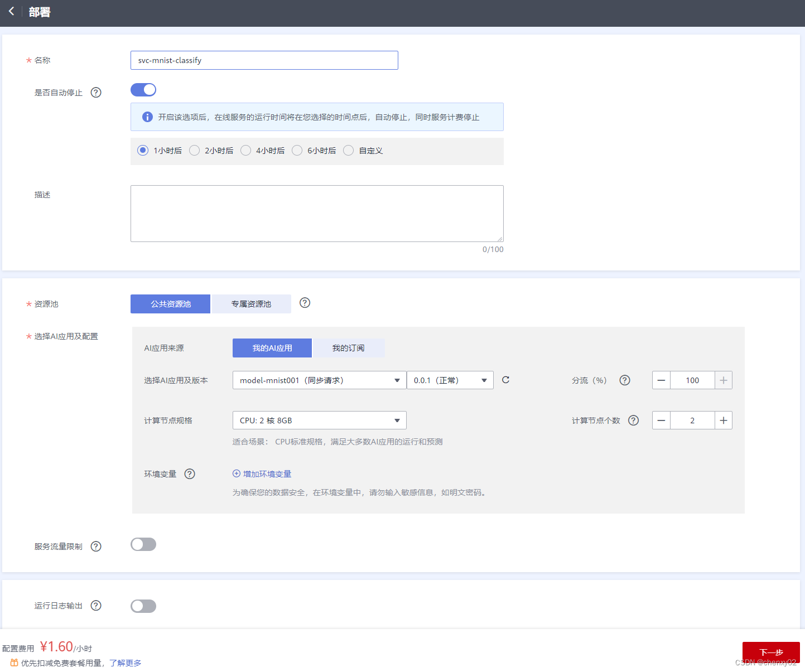Click 增加环境变量 link
The height and width of the screenshot is (672, 805).
pos(262,474)
